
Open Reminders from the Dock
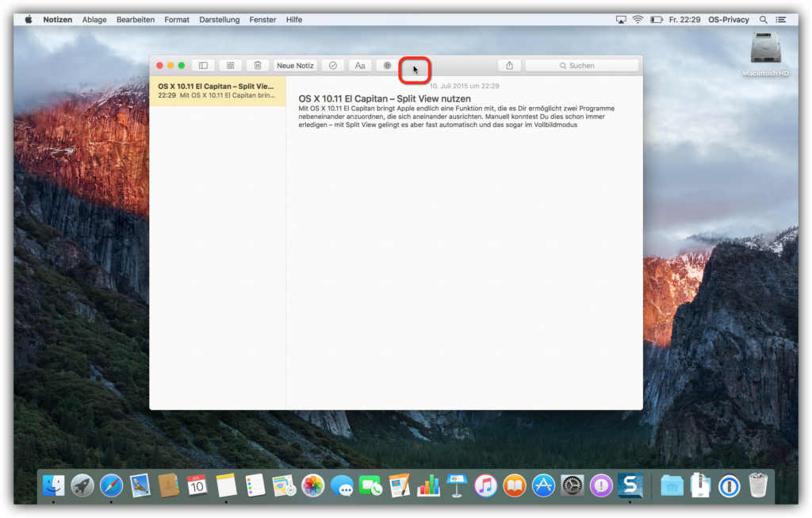[255, 486]
